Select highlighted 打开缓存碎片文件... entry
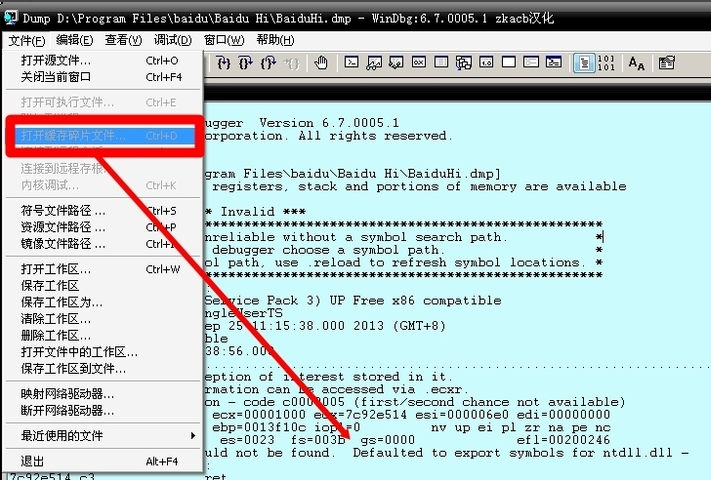 pyautogui.click(x=105, y=136)
